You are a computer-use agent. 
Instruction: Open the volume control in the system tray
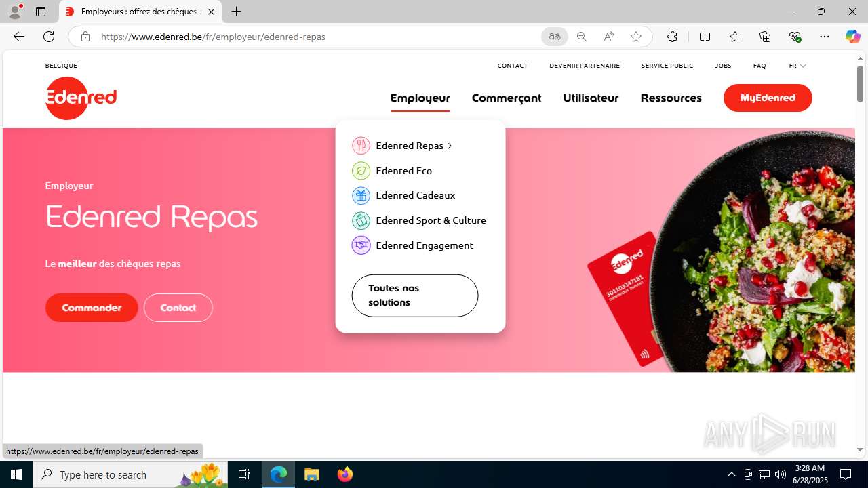[x=781, y=474]
